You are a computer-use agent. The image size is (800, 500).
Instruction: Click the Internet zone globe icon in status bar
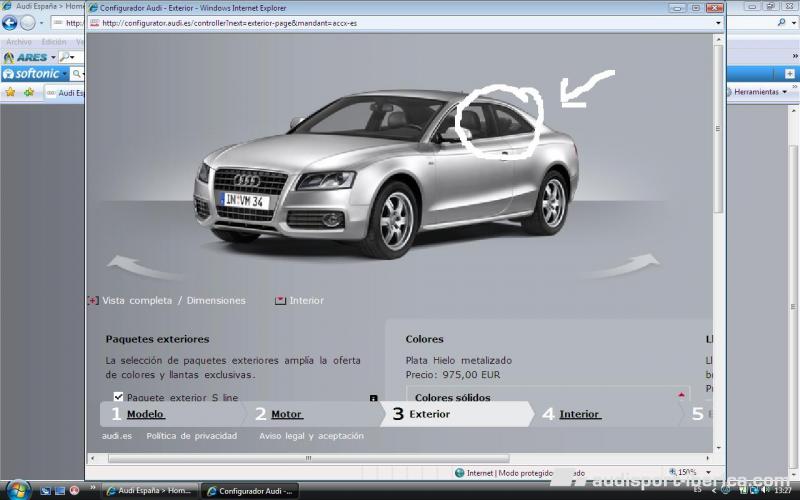(x=459, y=473)
